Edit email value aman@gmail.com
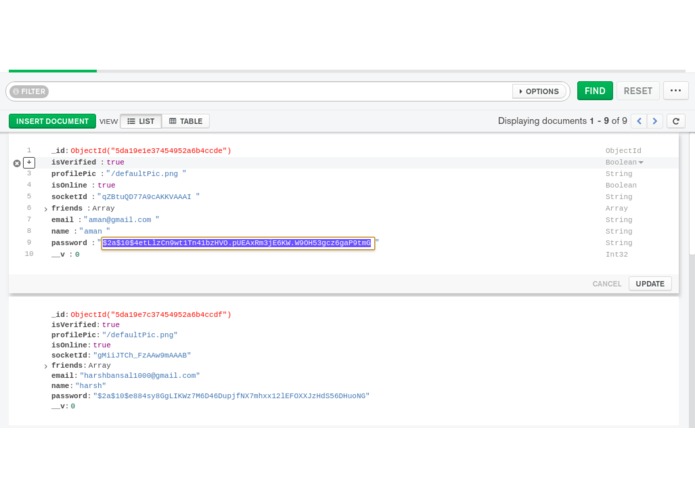This screenshot has width=695, height=494. pos(121,220)
